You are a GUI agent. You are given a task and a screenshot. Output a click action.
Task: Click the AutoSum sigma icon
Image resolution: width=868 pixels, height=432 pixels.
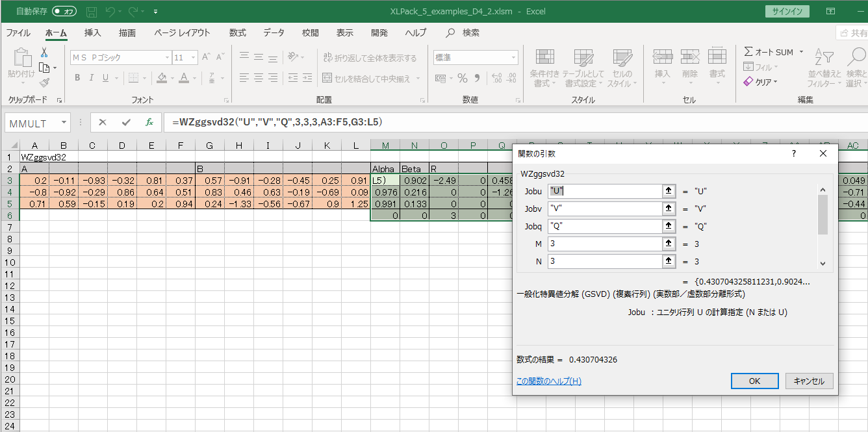pyautogui.click(x=748, y=52)
